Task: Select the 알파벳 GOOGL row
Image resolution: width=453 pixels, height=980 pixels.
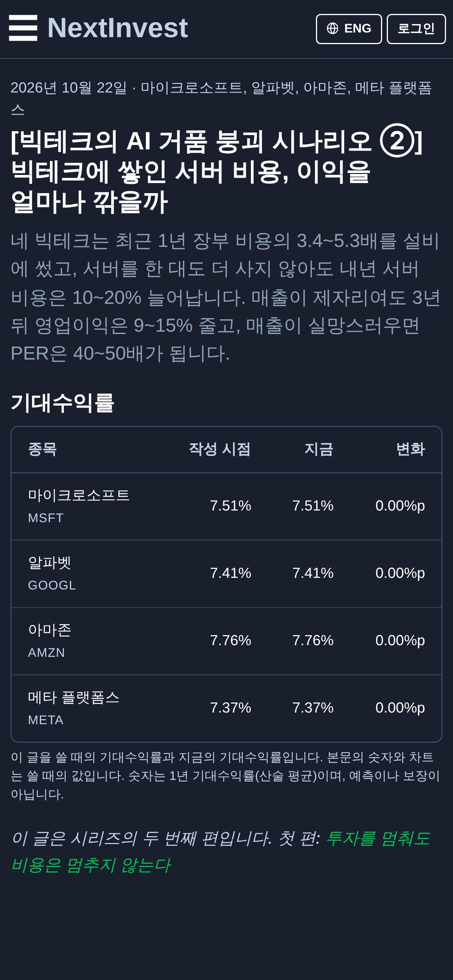Action: pos(226,574)
